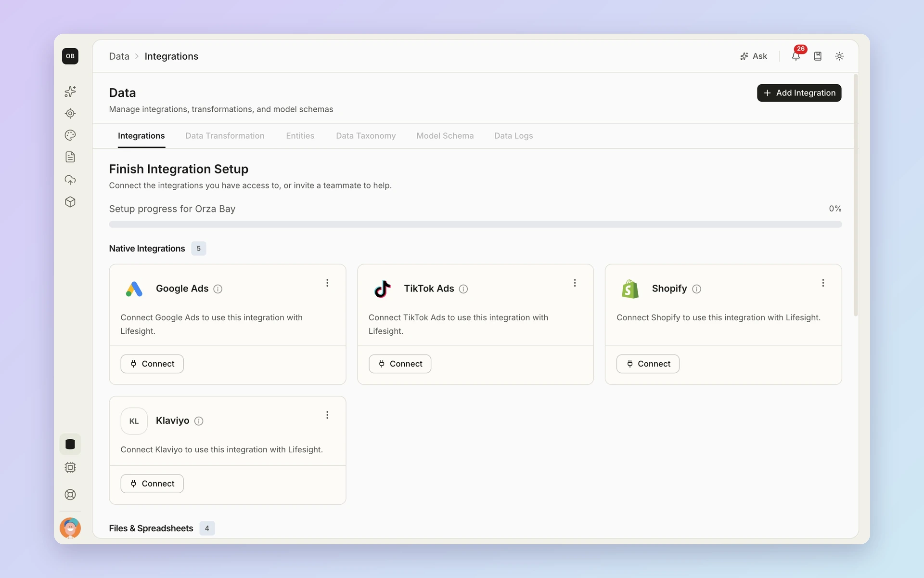Switch to the Data Logs tab
This screenshot has height=578, width=924.
tap(513, 136)
